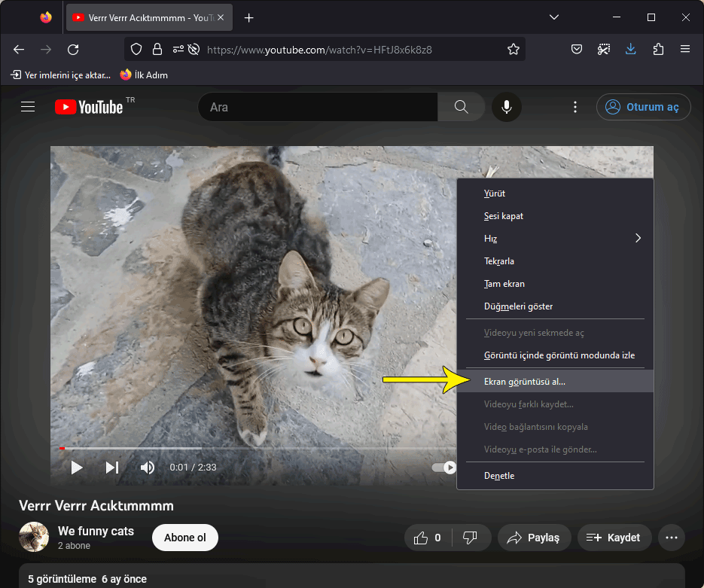Open the extensions puzzle icon

[x=658, y=50]
